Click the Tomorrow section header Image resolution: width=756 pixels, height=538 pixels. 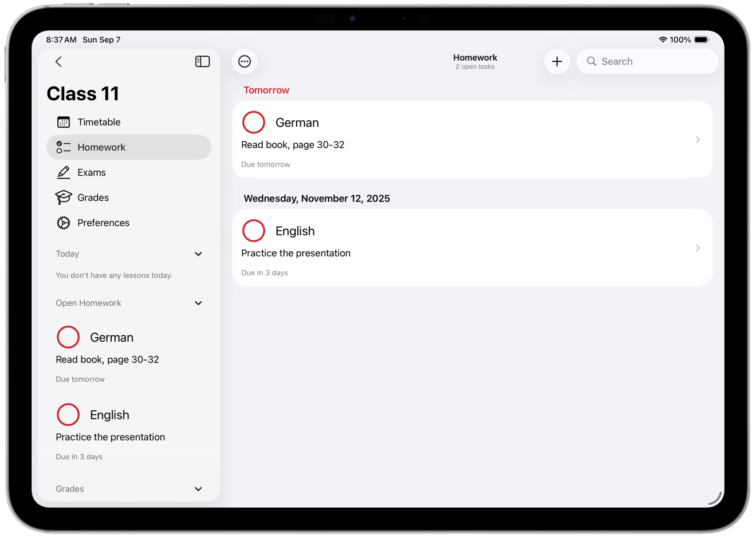266,90
